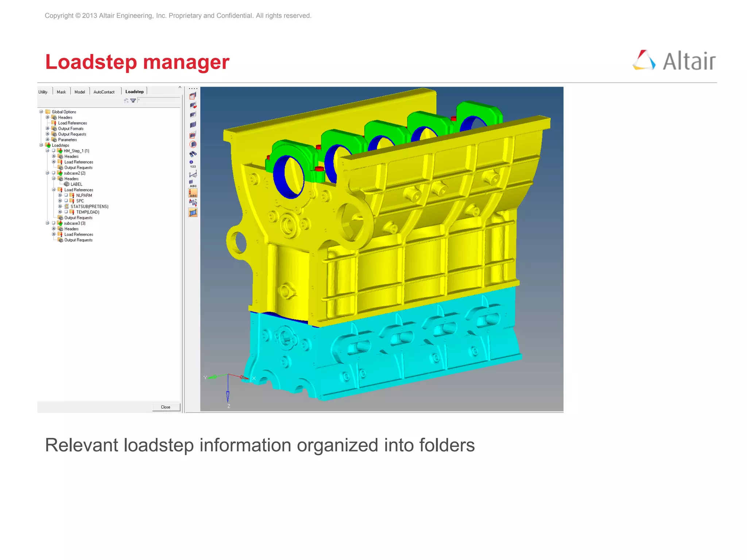
Task: Click the highlighted load ABC labels icon
Action: coord(193,193)
